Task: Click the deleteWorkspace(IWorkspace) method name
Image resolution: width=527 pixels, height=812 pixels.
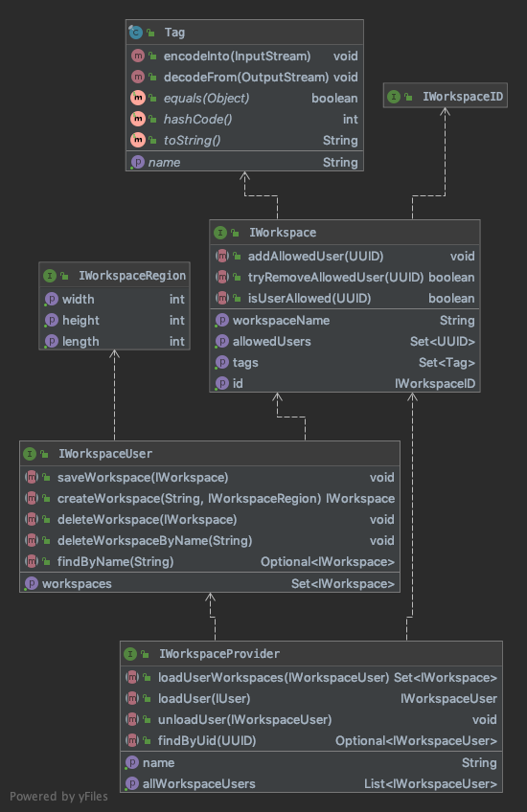Action: tap(148, 519)
